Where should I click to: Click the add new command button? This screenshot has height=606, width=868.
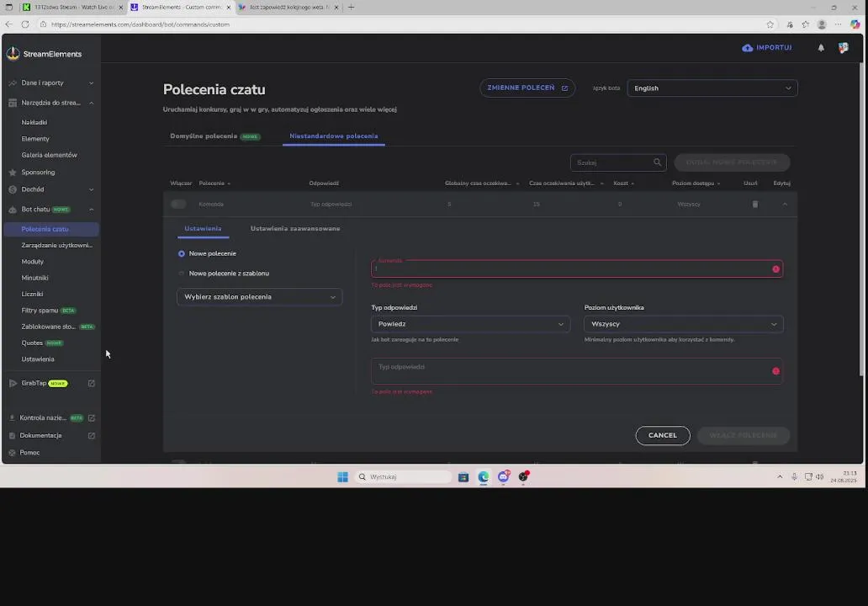732,162
